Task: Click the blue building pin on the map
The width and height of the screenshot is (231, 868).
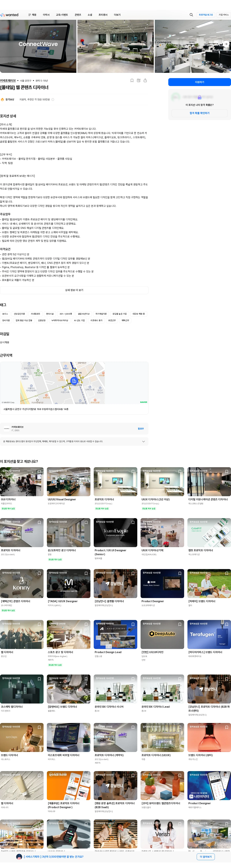Action: click(74, 381)
